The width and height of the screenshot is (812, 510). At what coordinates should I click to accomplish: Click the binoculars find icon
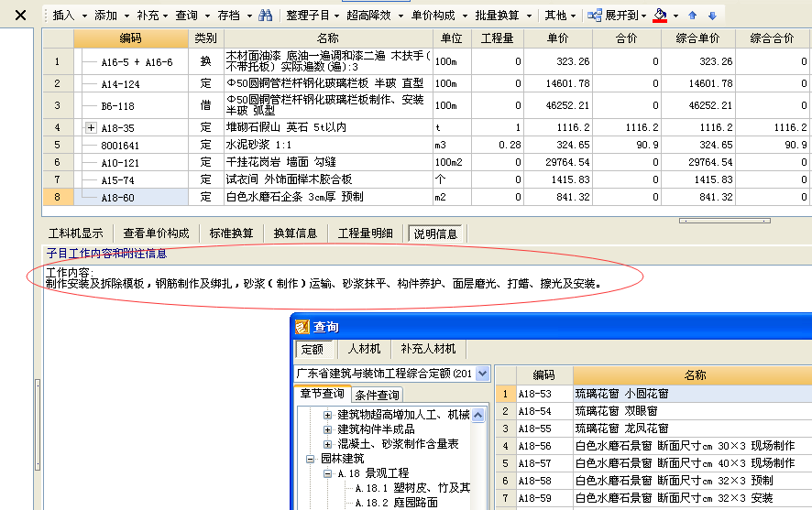pos(265,16)
